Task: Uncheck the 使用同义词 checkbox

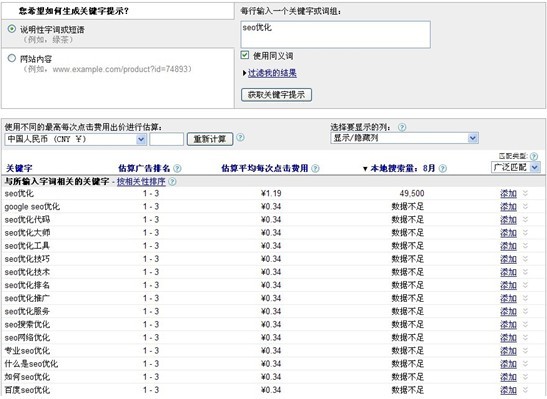Action: (245, 55)
